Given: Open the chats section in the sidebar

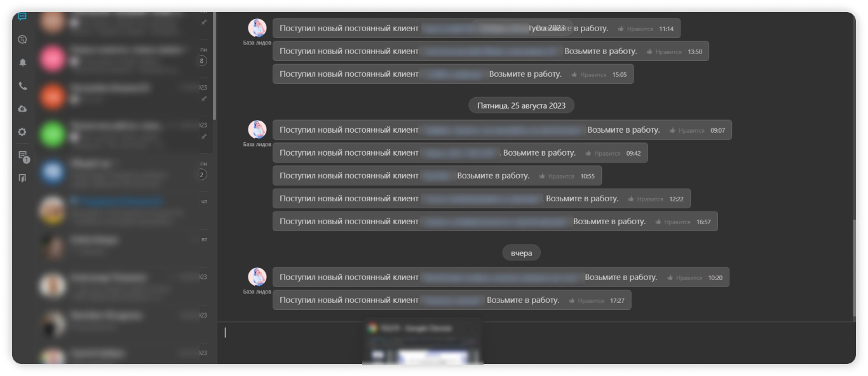Looking at the screenshot, I should (22, 17).
